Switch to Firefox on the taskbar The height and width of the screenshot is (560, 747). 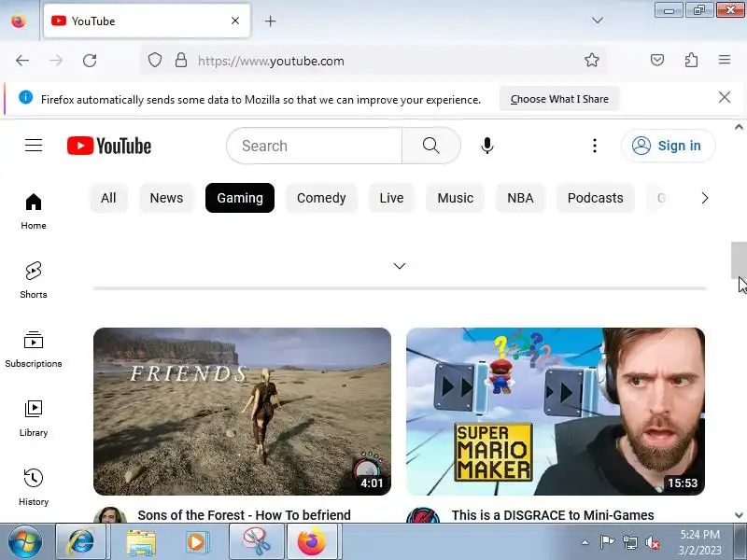tap(313, 542)
